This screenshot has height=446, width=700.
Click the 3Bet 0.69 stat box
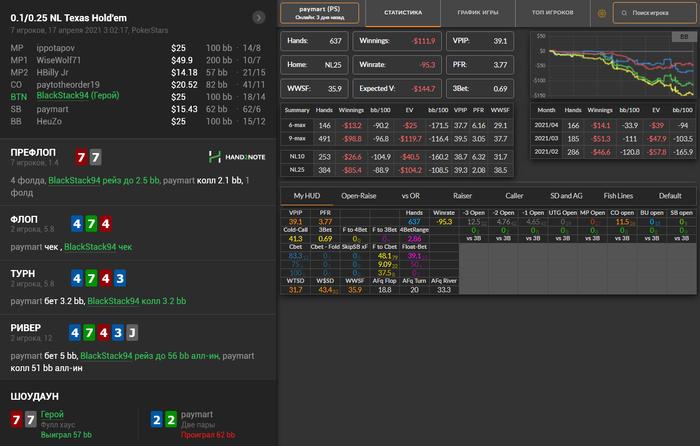[x=480, y=88]
